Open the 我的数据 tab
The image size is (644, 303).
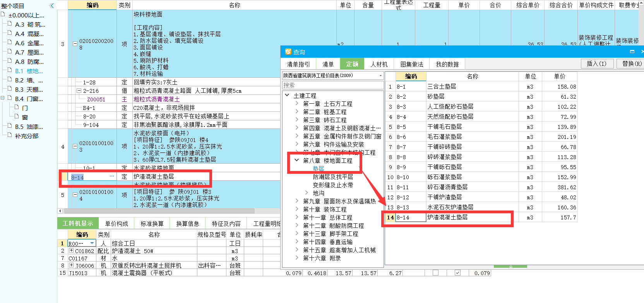[x=447, y=64]
